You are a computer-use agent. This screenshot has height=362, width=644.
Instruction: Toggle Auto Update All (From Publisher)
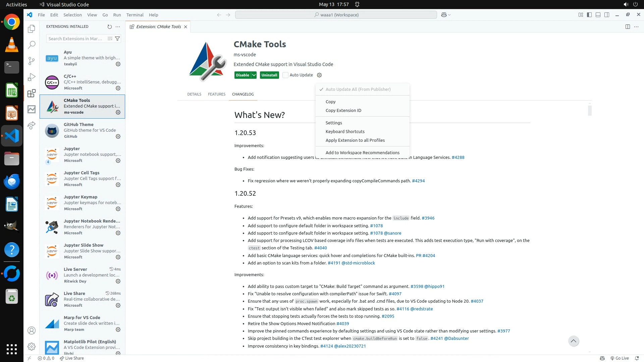tap(358, 89)
